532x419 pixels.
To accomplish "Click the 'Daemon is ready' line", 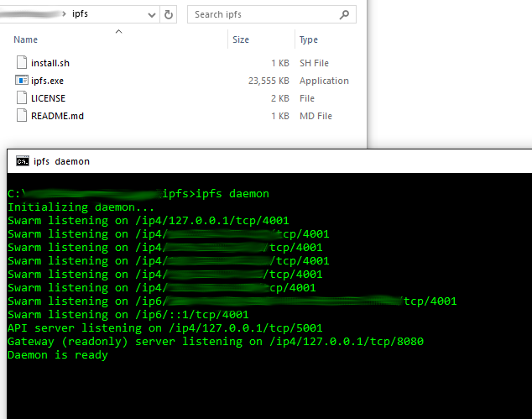I will 58,355.
